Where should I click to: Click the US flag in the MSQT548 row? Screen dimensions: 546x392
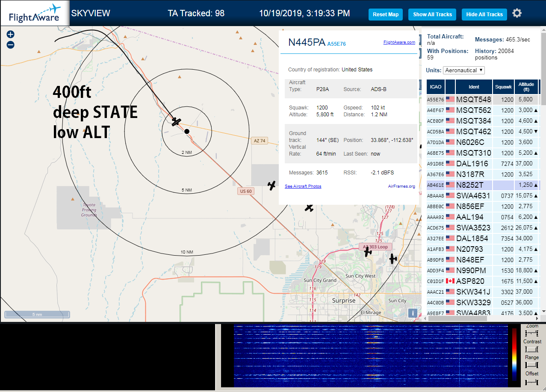point(450,99)
